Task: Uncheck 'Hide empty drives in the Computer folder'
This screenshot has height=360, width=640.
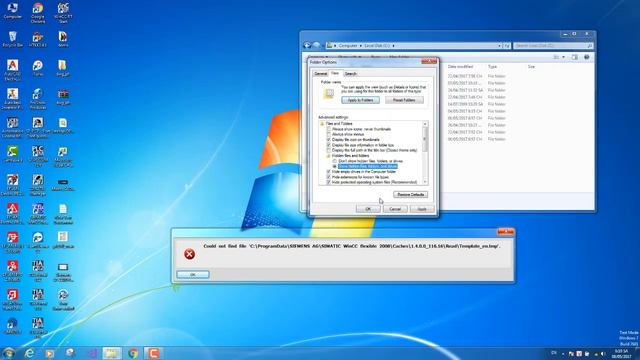Action: click(x=329, y=172)
